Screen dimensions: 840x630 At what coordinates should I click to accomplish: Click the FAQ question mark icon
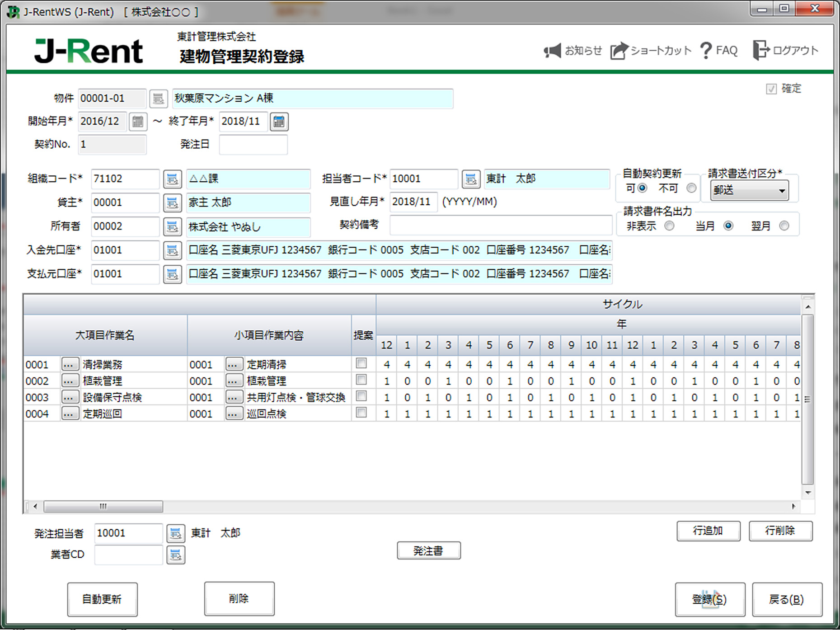[706, 50]
